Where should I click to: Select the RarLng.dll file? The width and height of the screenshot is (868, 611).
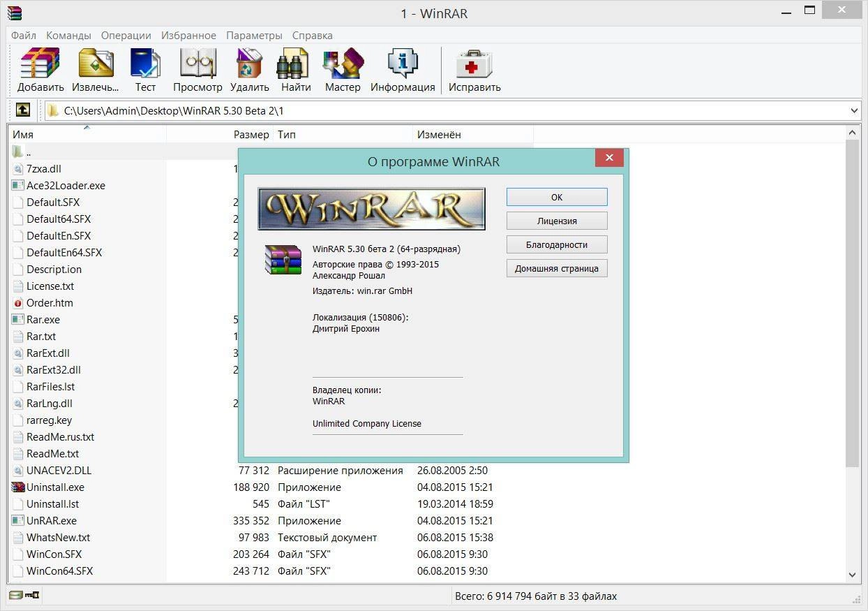49,404
